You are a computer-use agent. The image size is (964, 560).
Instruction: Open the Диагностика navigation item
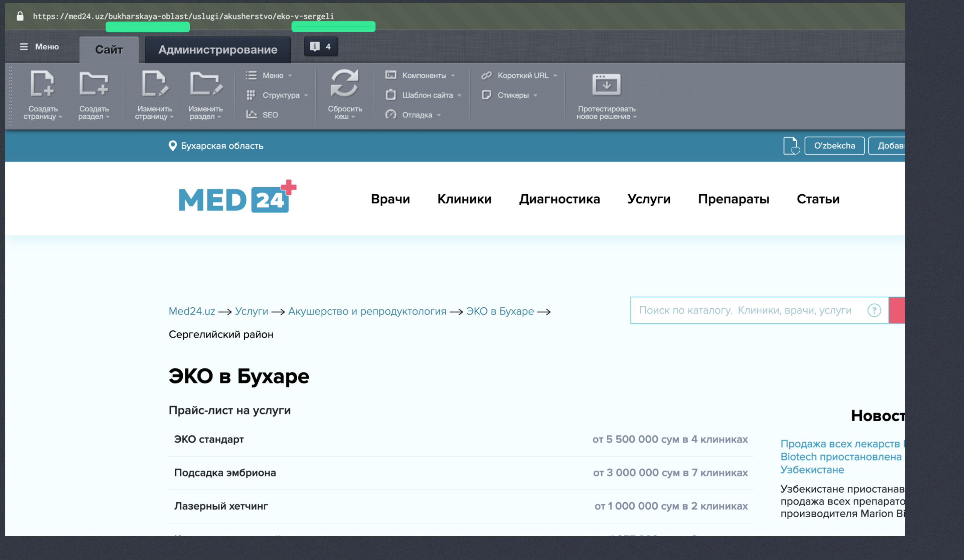559,199
